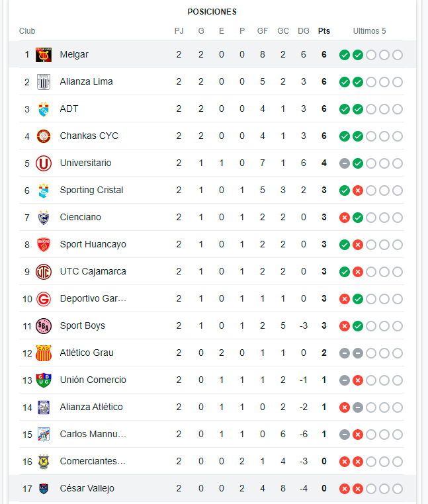428x504 pixels.
Task: Open the Alianza Atlético team link
Action: [x=91, y=407]
